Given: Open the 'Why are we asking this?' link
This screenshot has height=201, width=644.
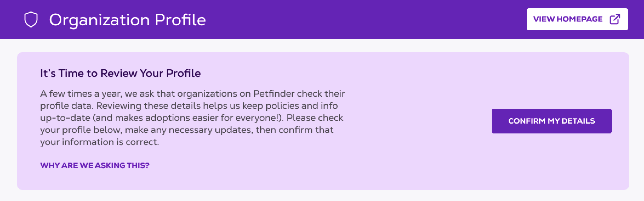Looking at the screenshot, I should 95,165.
